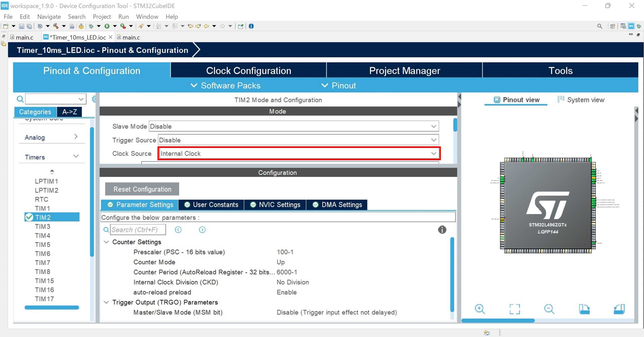Switch to A->Z peripheral sorting
This screenshot has width=644, height=337.
point(69,112)
